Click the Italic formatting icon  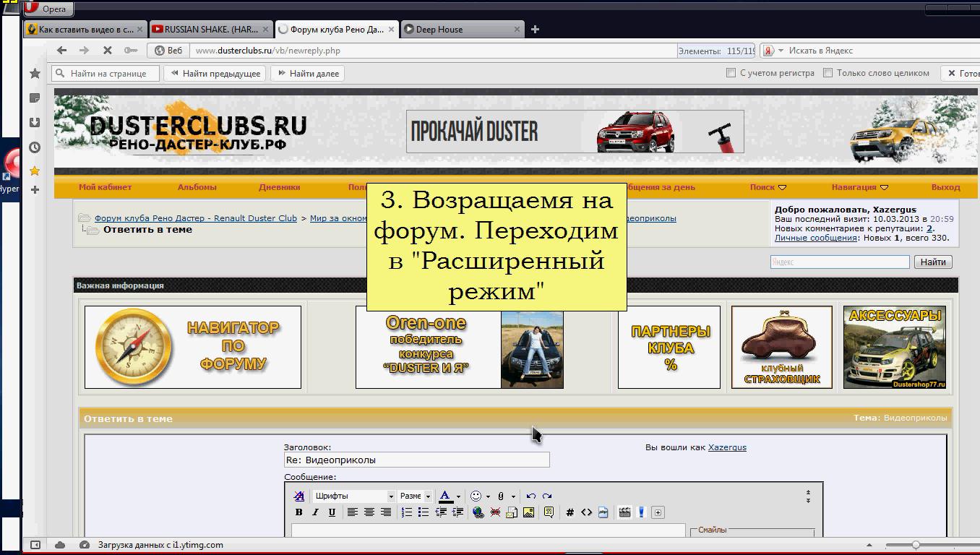pyautogui.click(x=315, y=512)
